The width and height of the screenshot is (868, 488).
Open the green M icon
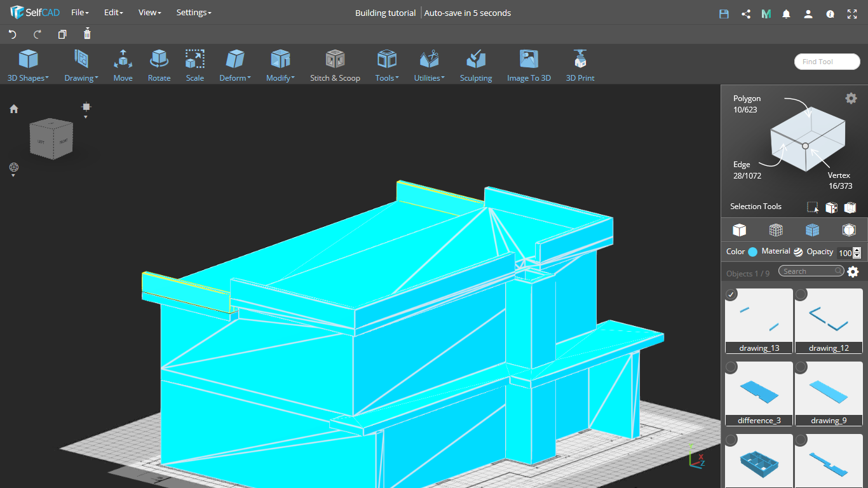pos(766,13)
